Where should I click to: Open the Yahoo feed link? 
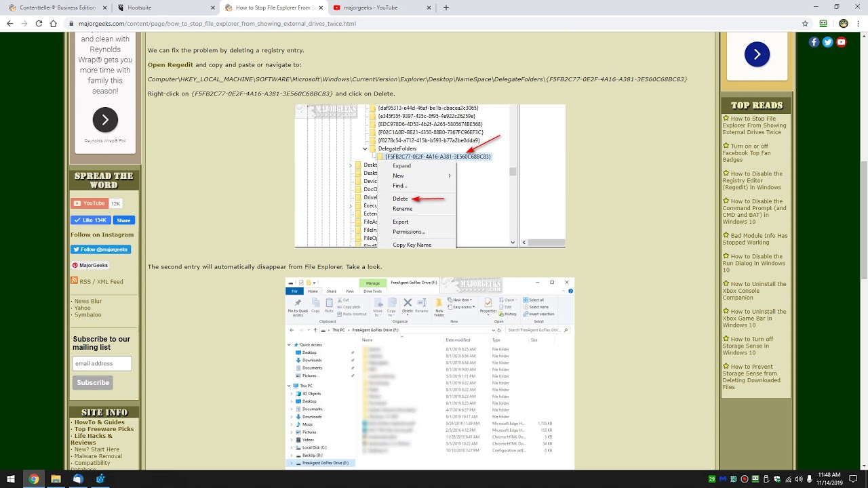83,308
